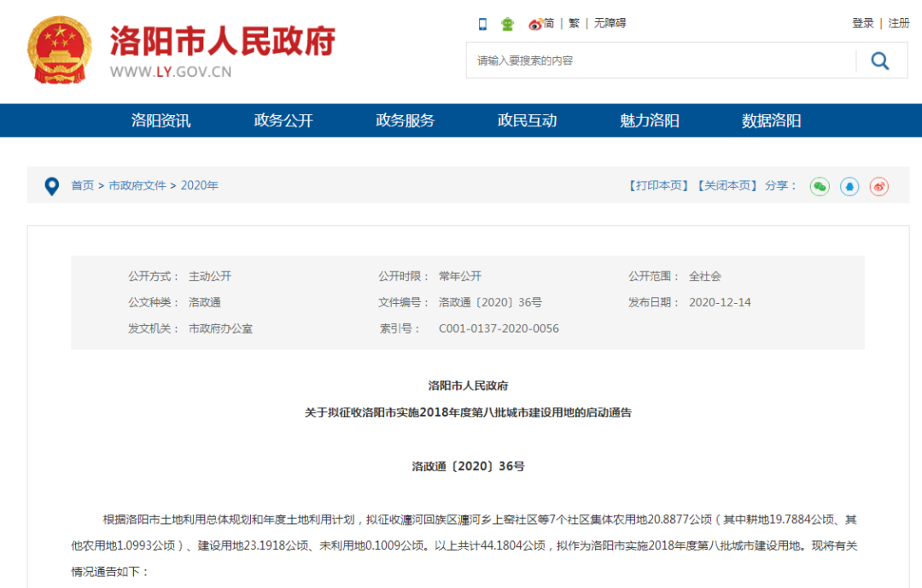Open the 政务公开 navigation menu
This screenshot has width=922, height=588.
pyautogui.click(x=283, y=120)
